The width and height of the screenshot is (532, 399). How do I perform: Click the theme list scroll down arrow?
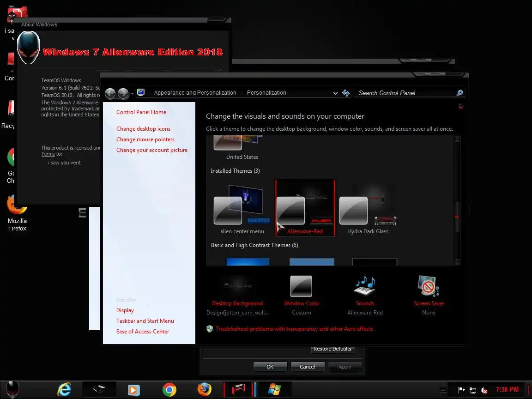point(457,262)
